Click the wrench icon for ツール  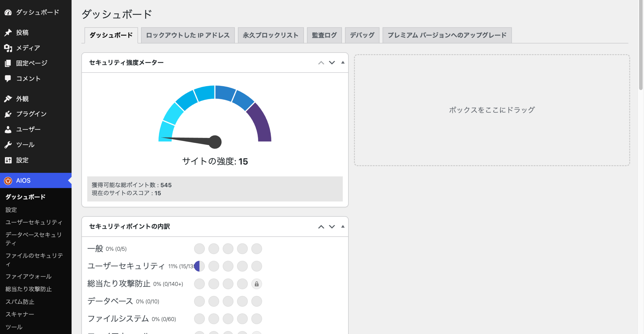8,145
